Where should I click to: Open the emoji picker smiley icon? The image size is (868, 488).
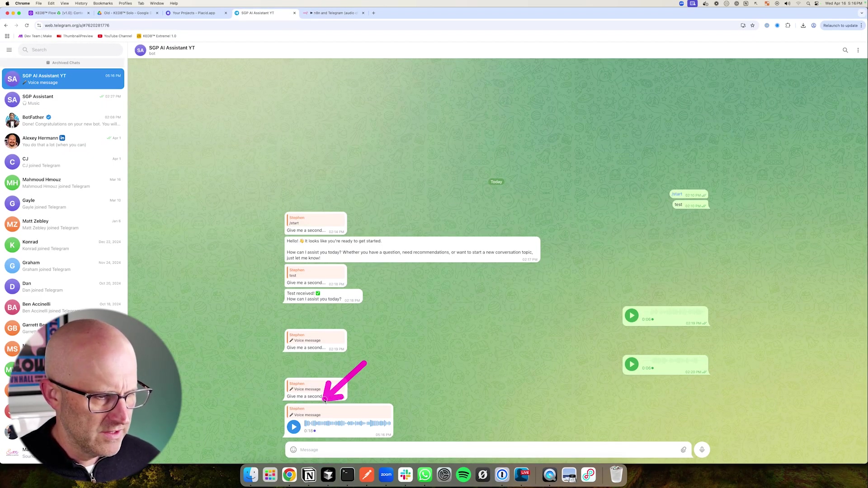pyautogui.click(x=293, y=450)
